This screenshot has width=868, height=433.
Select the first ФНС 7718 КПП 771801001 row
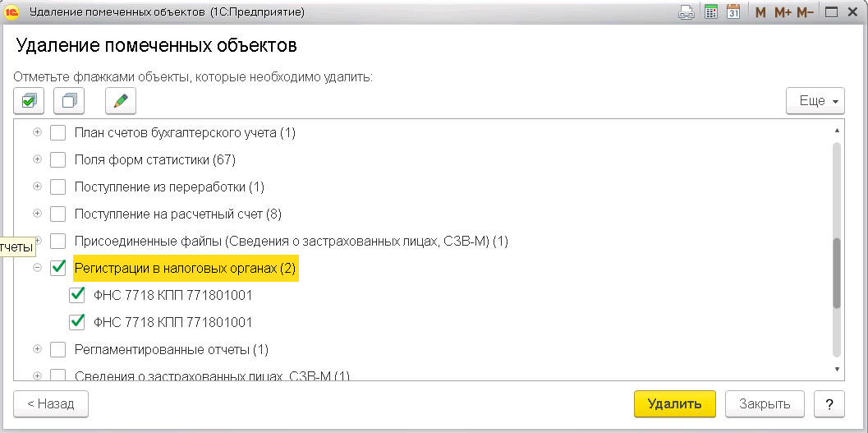point(172,296)
